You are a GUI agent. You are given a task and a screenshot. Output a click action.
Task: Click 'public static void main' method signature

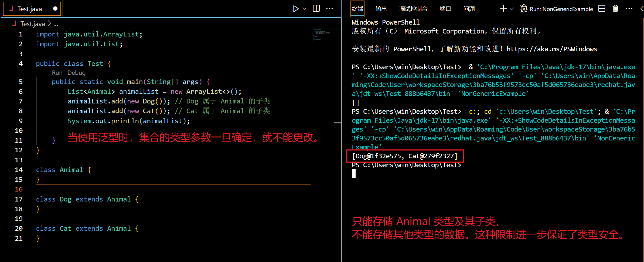click(x=131, y=82)
